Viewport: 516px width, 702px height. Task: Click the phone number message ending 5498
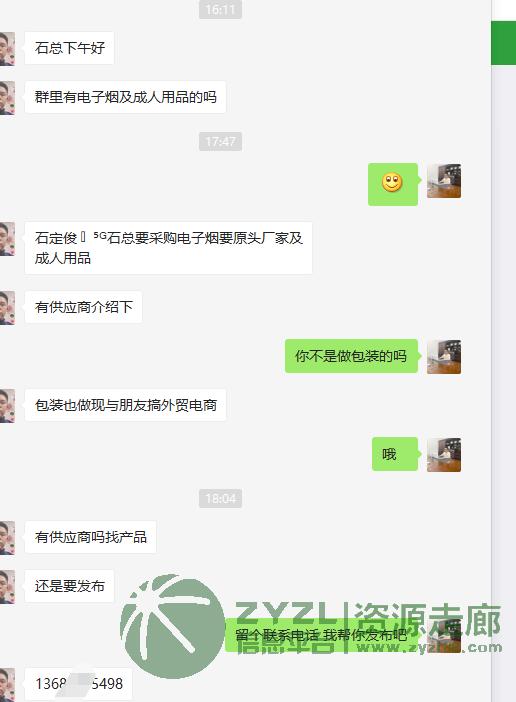78,684
